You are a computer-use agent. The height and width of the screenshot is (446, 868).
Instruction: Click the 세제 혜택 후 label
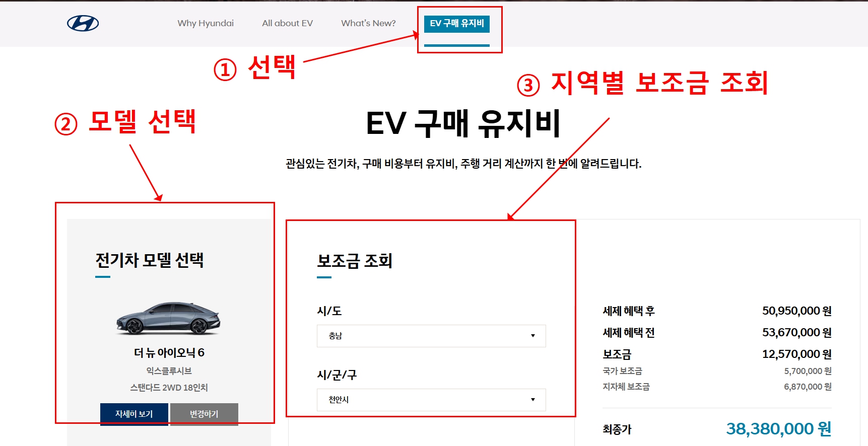click(x=629, y=311)
